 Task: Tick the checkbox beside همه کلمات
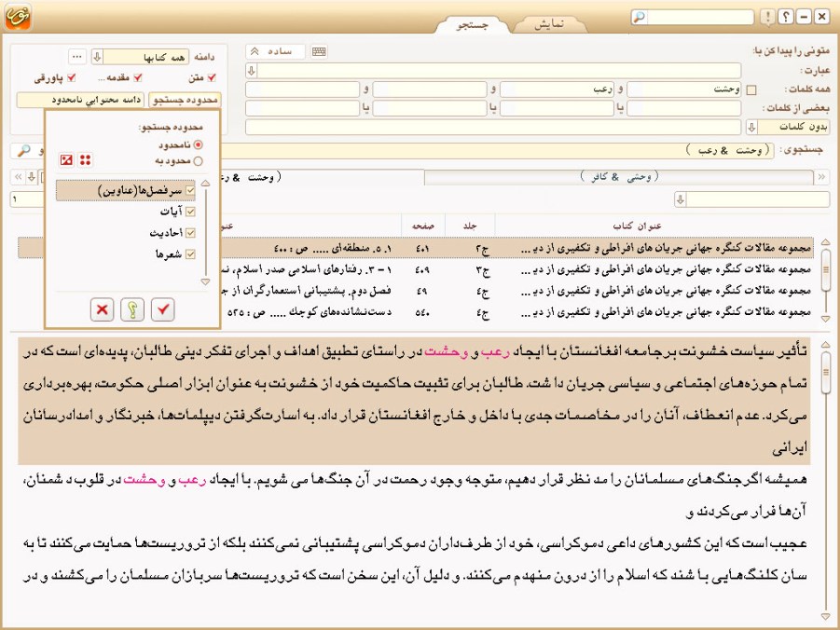click(751, 90)
